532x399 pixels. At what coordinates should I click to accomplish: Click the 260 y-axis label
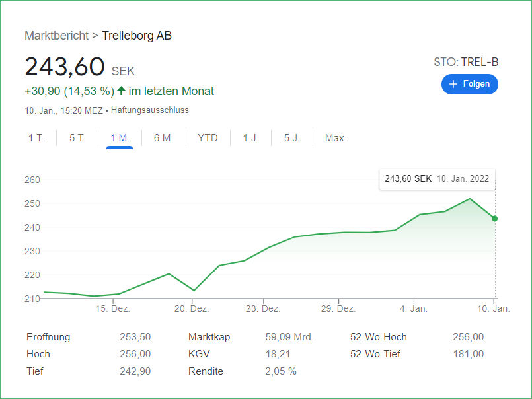coord(32,180)
